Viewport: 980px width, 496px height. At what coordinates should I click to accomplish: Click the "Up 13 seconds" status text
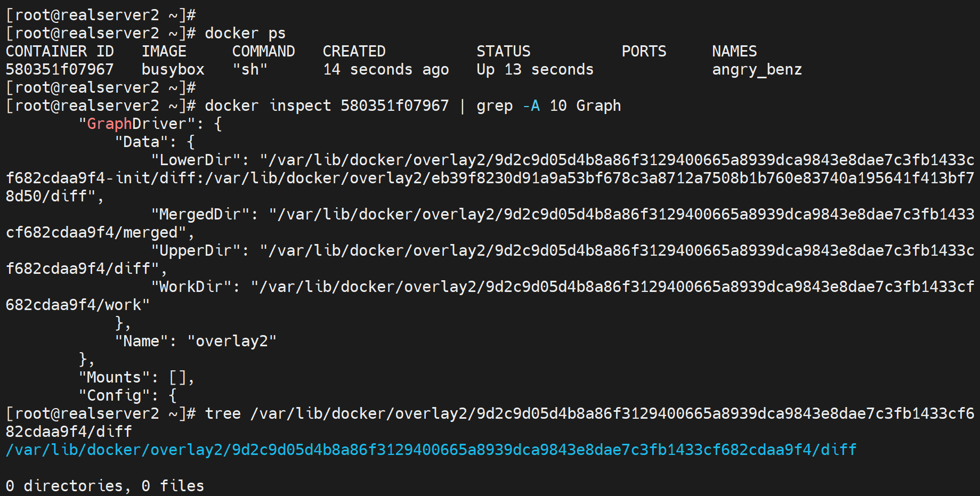pyautogui.click(x=534, y=70)
